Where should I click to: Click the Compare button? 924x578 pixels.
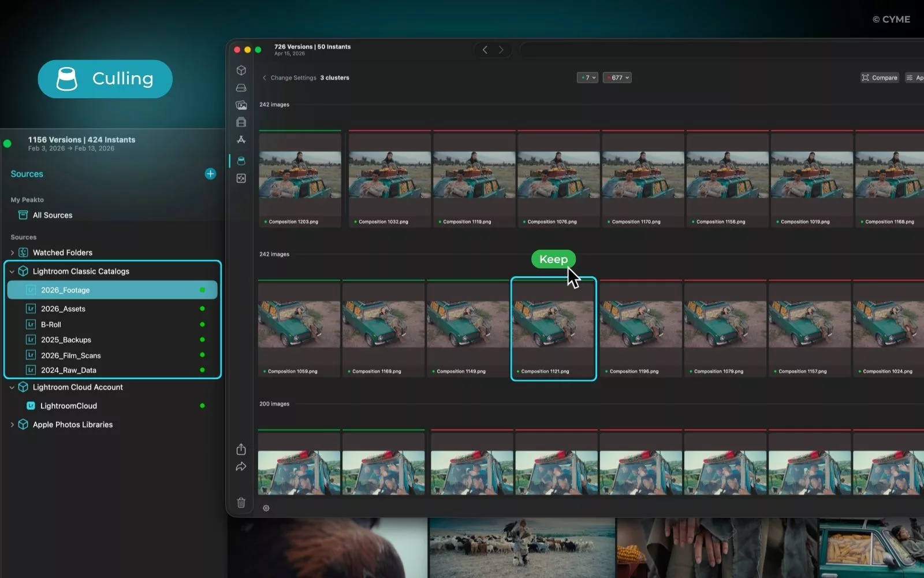pos(880,77)
